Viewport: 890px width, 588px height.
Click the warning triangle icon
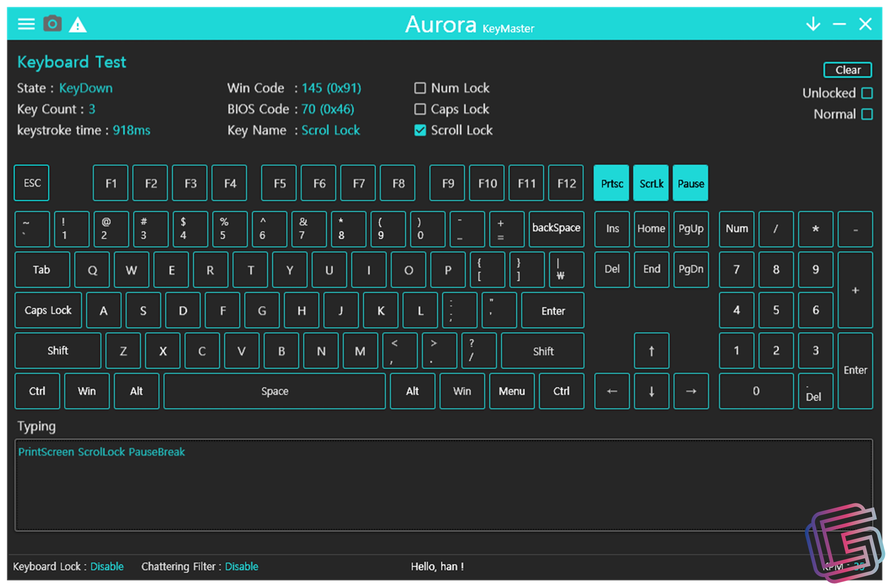[x=78, y=25]
